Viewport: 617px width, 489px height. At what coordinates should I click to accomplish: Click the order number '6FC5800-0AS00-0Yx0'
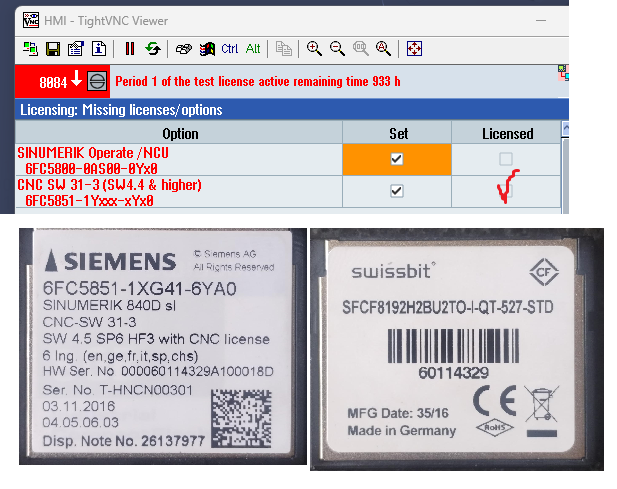pos(92,168)
